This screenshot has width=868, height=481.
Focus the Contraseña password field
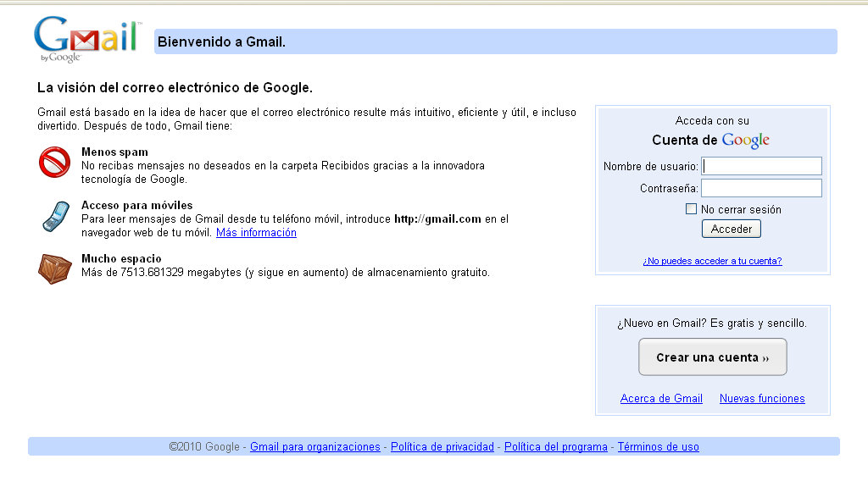point(761,188)
